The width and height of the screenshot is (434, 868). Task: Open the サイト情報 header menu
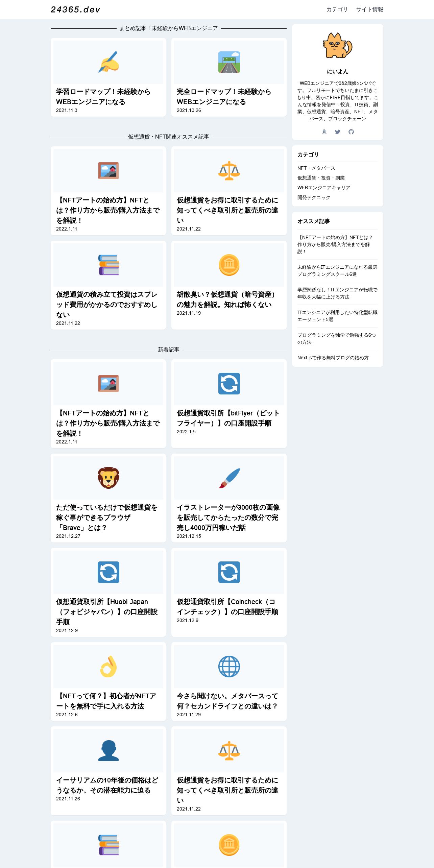tap(370, 9)
